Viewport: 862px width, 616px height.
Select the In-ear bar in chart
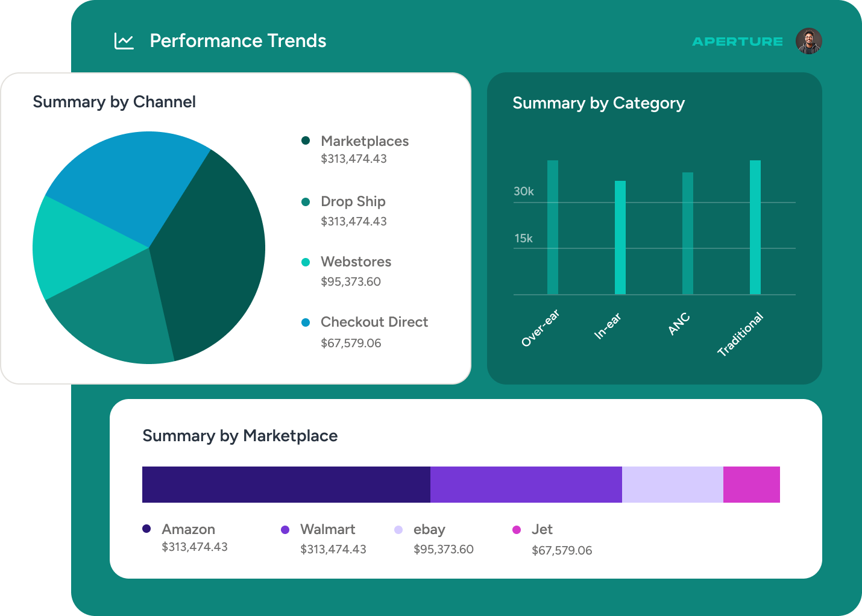point(620,237)
